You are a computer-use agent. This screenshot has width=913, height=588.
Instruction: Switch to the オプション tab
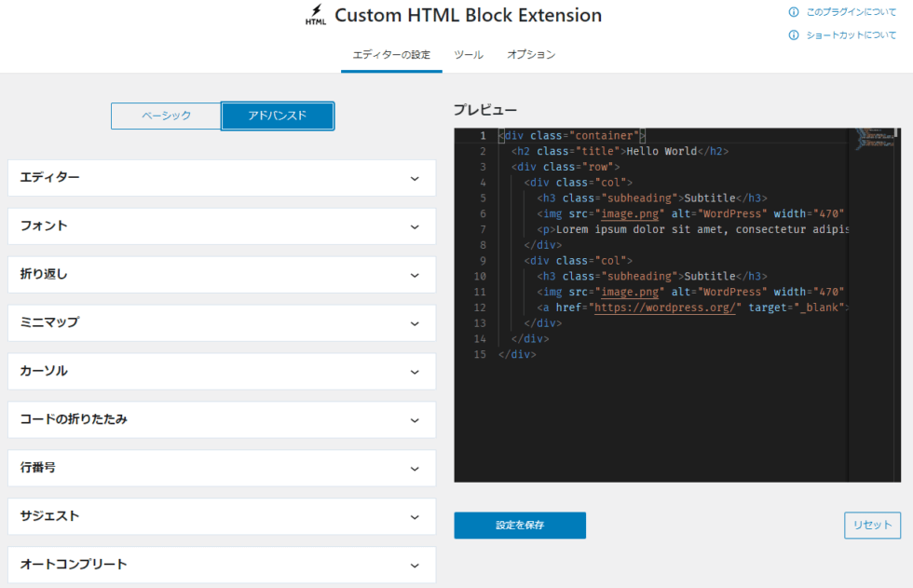(x=531, y=55)
